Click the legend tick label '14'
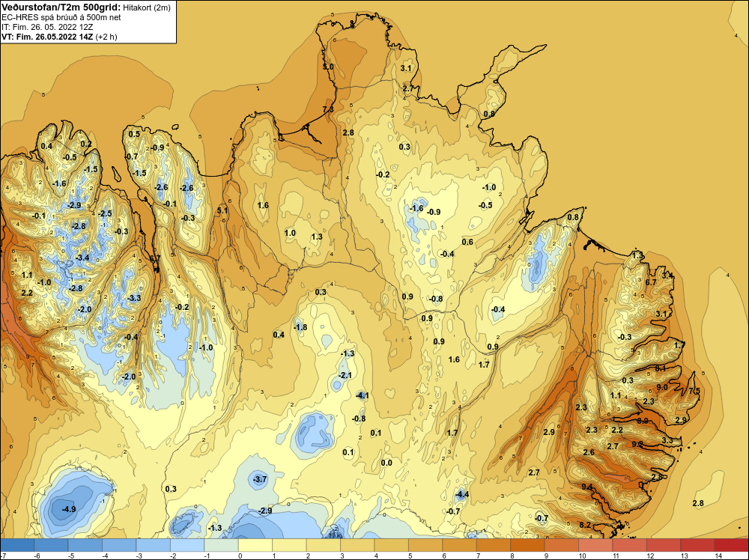 tap(718, 556)
